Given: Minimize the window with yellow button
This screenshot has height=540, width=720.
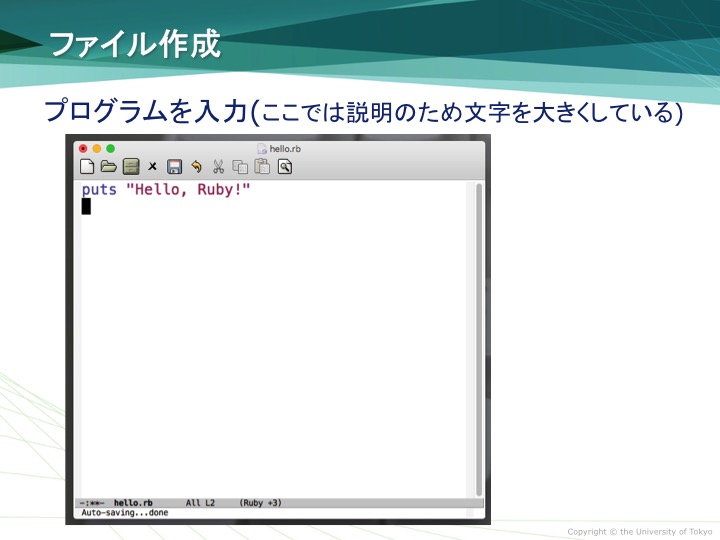Looking at the screenshot, I should [x=97, y=148].
